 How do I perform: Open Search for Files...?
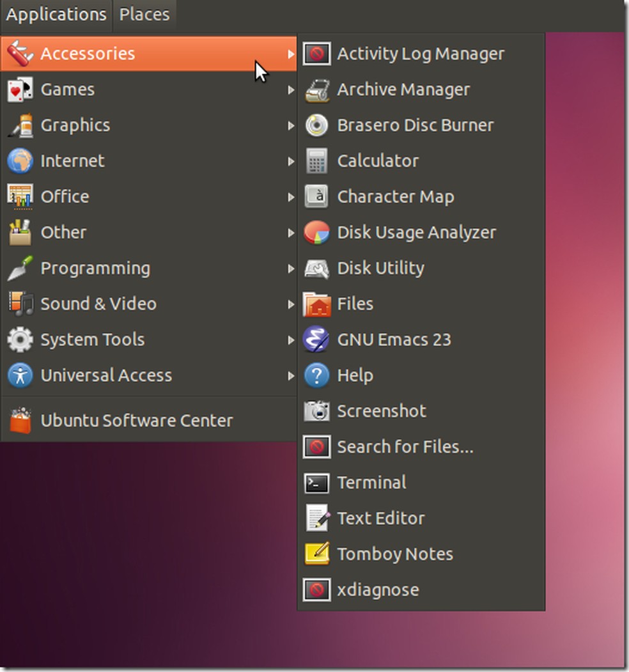(x=405, y=447)
